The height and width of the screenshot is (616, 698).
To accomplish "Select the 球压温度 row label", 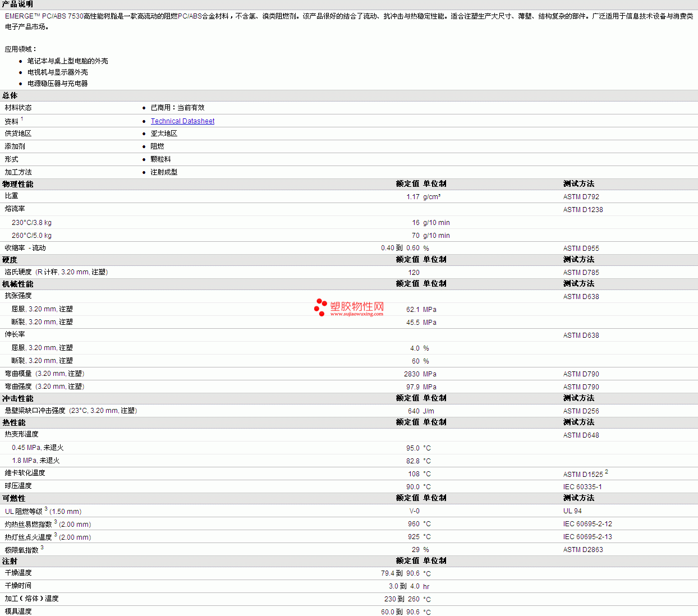I will (18, 486).
